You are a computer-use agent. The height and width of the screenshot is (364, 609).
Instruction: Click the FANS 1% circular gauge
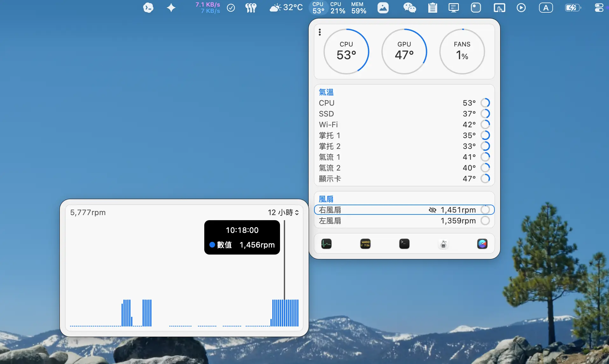point(462,52)
